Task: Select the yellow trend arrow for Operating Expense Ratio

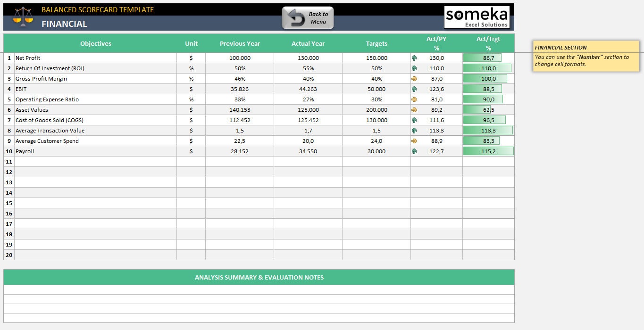Action: 414,99
